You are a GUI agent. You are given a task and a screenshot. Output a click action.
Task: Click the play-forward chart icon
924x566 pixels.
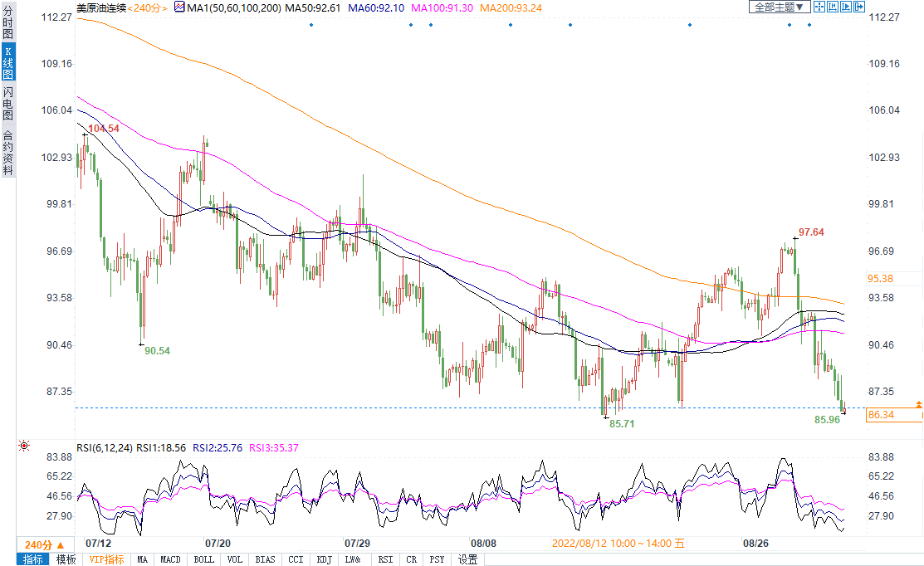846,7
